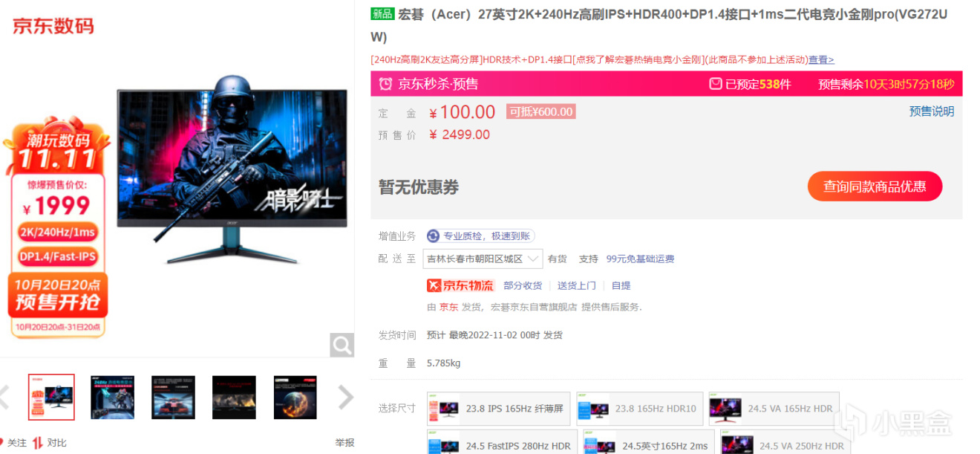
Task: Choose size 23.8 165Hz HDR10
Action: pyautogui.click(x=639, y=409)
